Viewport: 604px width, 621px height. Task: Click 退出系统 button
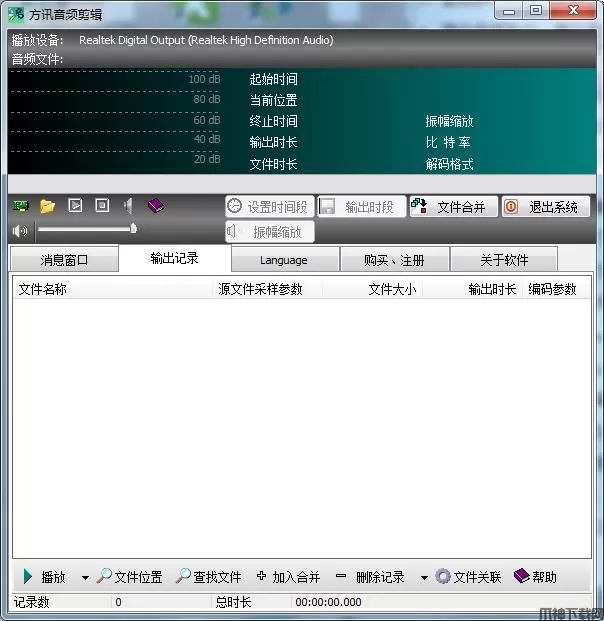click(546, 207)
